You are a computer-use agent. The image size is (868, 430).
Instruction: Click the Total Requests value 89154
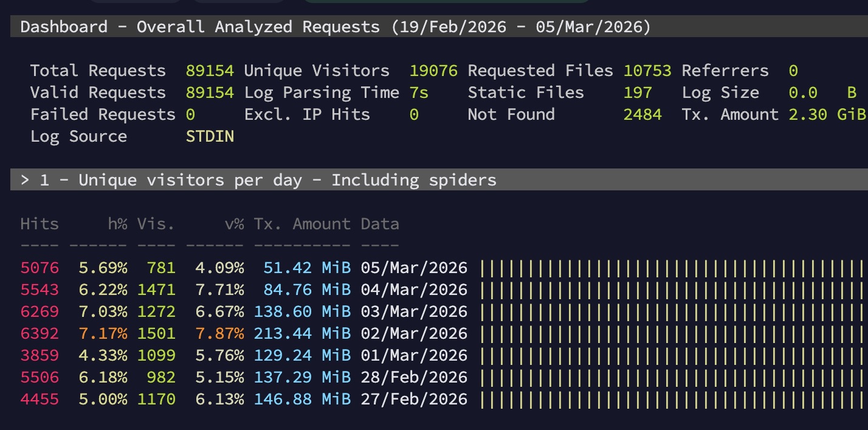pyautogui.click(x=210, y=71)
